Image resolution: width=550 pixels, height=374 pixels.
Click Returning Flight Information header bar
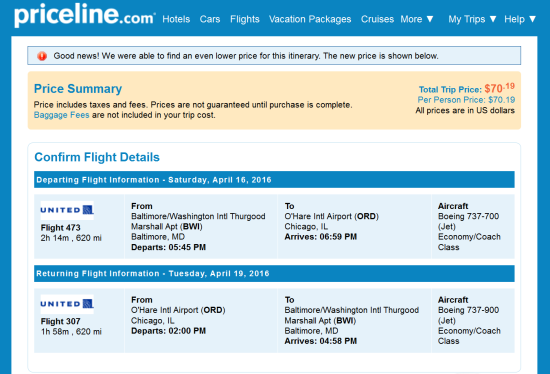click(274, 274)
